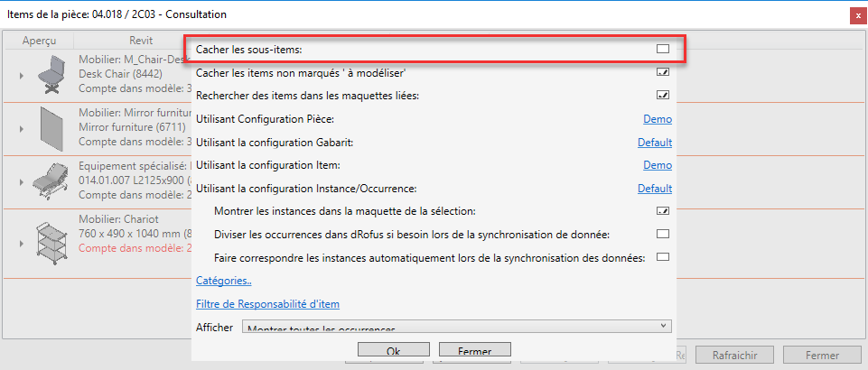
Task: Expand the Mirror furniture item row
Action: pyautogui.click(x=20, y=129)
